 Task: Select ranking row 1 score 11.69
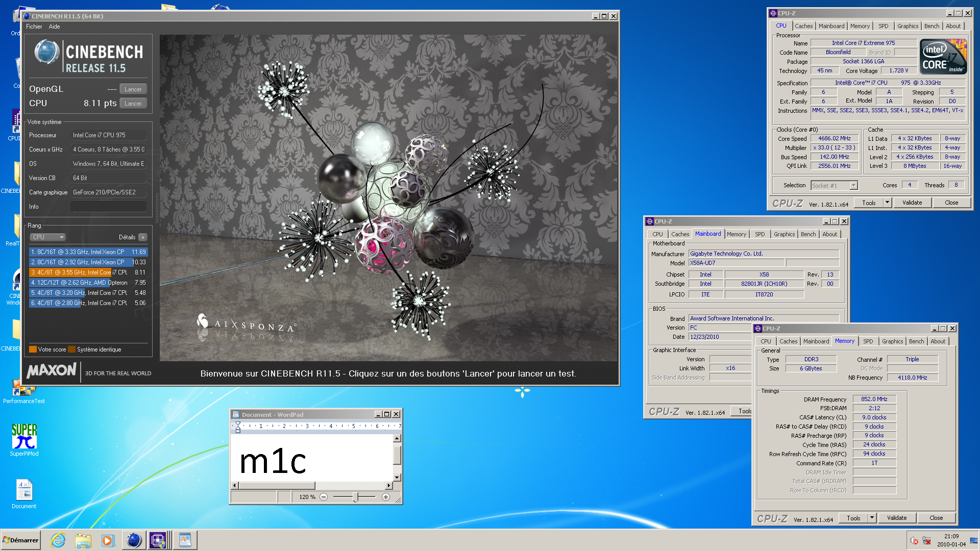pyautogui.click(x=88, y=252)
